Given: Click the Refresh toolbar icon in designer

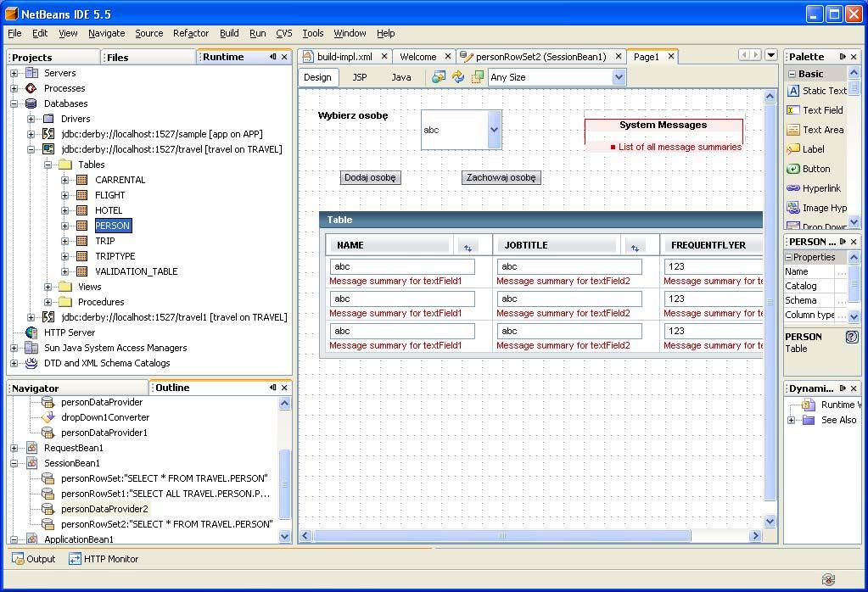Looking at the screenshot, I should pos(458,77).
